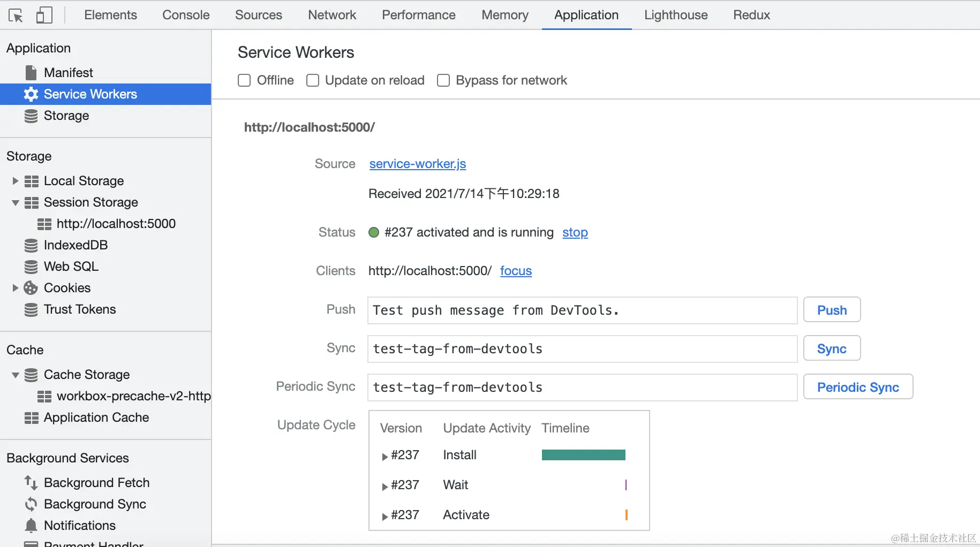
Task: Click the Background Fetch arrows icon
Action: click(x=31, y=483)
